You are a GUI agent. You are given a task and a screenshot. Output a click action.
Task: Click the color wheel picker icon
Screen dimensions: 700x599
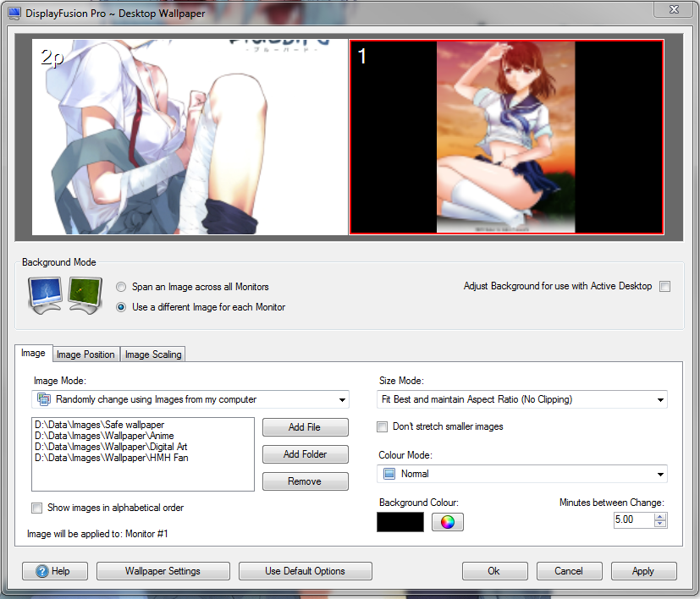(448, 522)
